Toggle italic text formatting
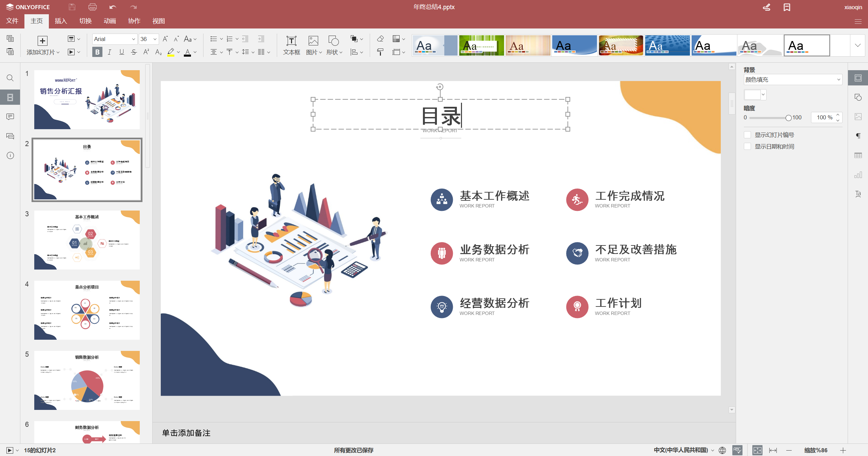This screenshot has width=868, height=456. coord(110,52)
